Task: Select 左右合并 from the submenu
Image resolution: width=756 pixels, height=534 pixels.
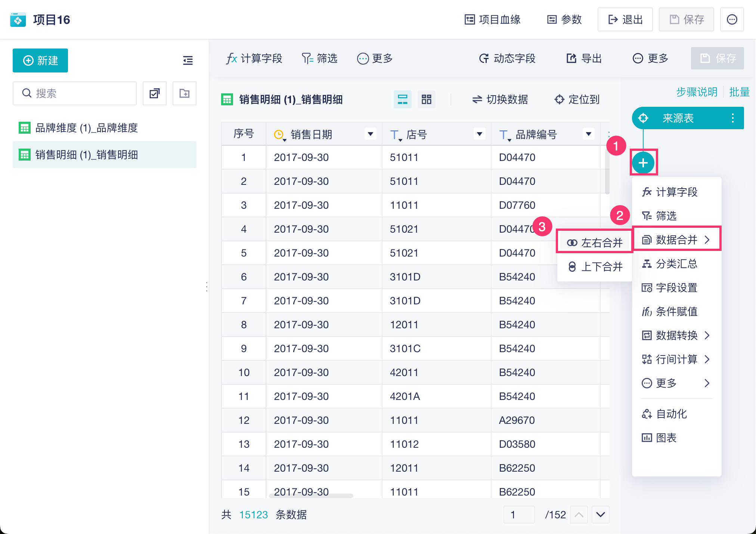Action: [x=595, y=243]
